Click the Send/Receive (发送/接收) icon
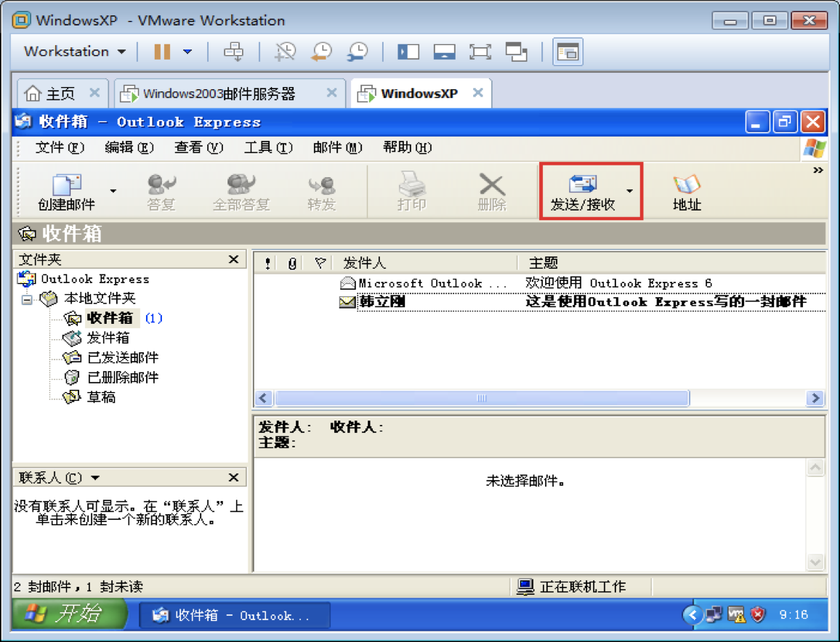 pyautogui.click(x=583, y=192)
